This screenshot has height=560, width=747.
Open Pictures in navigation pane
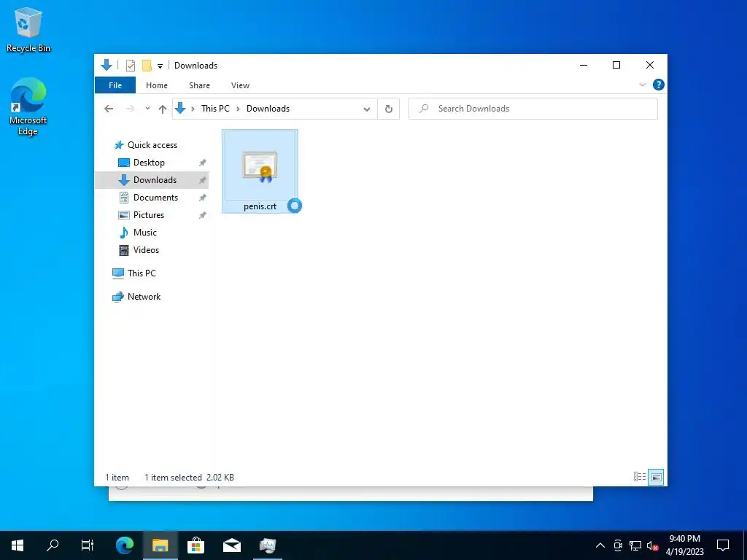(148, 215)
